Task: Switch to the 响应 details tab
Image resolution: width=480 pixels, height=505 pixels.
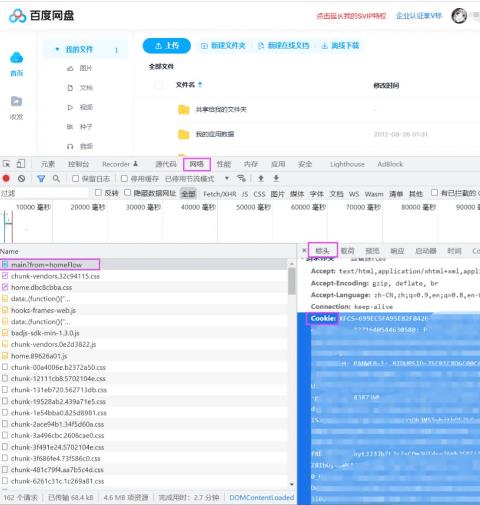Action: [397, 251]
